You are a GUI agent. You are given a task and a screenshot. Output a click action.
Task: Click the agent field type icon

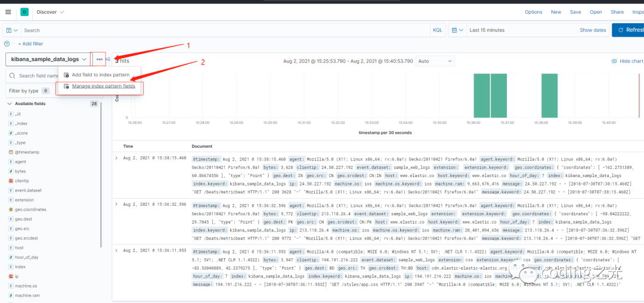coord(11,162)
